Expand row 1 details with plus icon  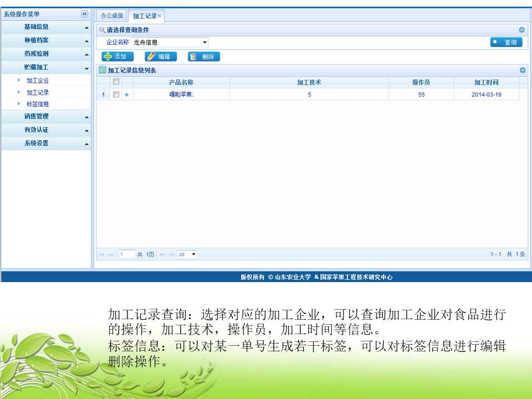126,95
